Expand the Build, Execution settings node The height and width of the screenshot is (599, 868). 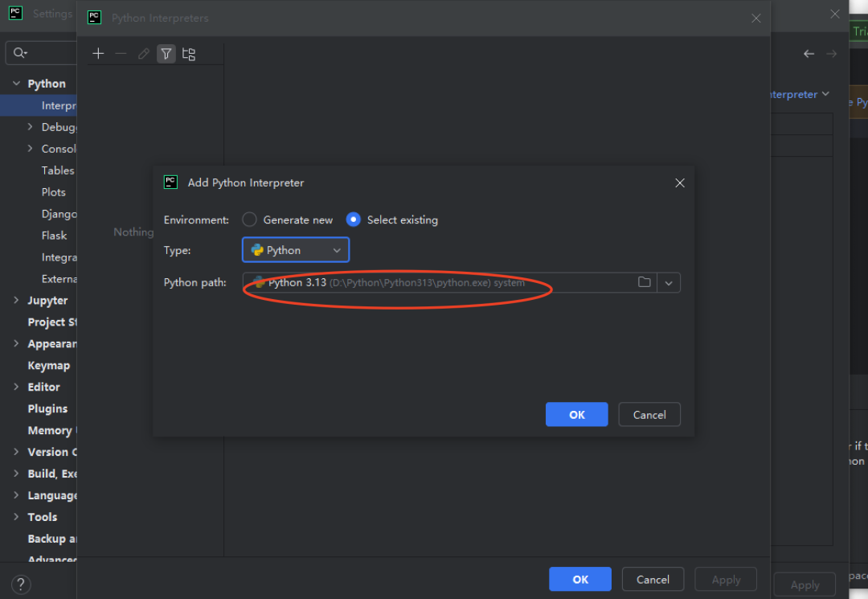tap(17, 474)
